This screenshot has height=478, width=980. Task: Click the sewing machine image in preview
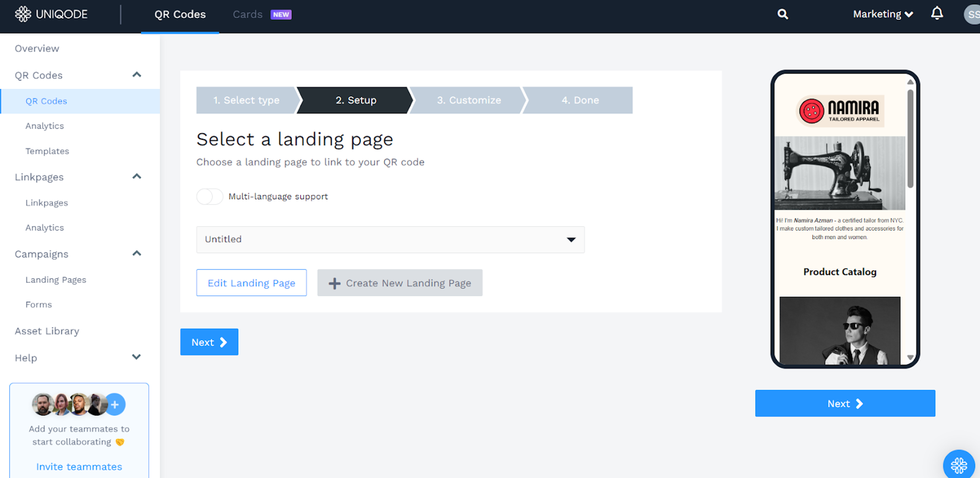coord(840,173)
